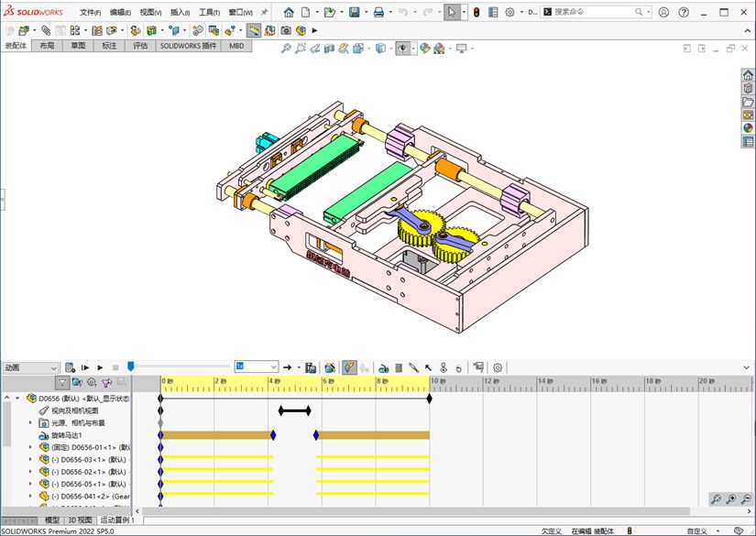This screenshot has width=756, height=536.
Task: Click the Calculate motion study icon
Action: (70, 367)
